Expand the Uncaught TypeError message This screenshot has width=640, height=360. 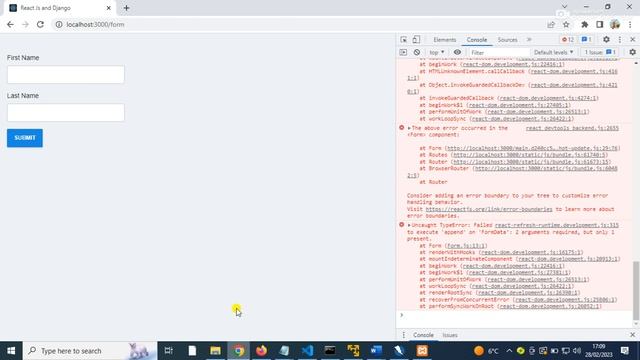409,225
